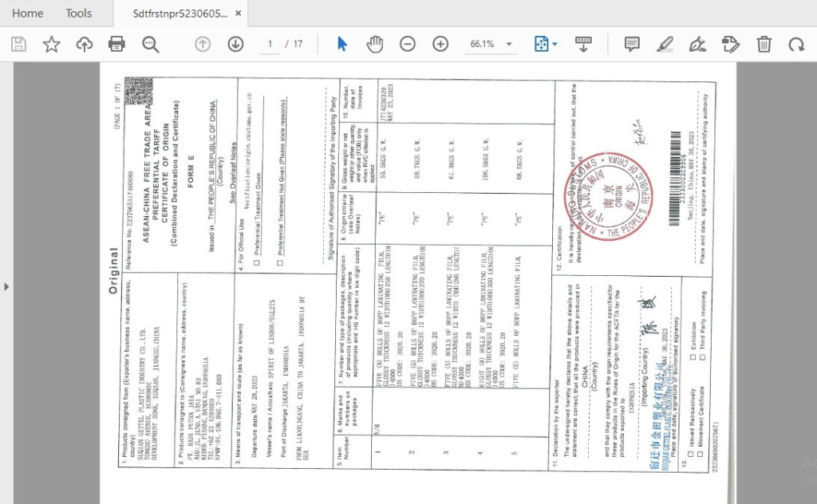Image resolution: width=817 pixels, height=504 pixels.
Task: Open the zoom level 66.1% dropdown
Action: [x=490, y=44]
